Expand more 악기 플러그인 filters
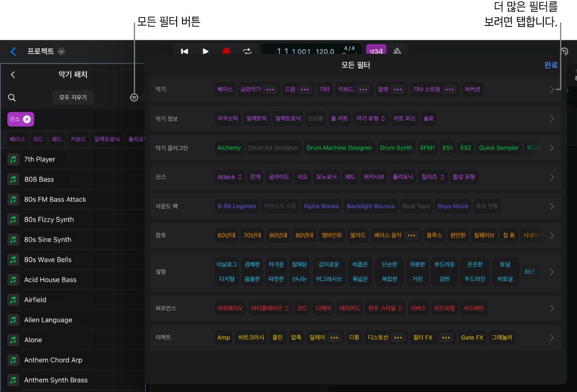This screenshot has width=577, height=392. pyautogui.click(x=552, y=148)
